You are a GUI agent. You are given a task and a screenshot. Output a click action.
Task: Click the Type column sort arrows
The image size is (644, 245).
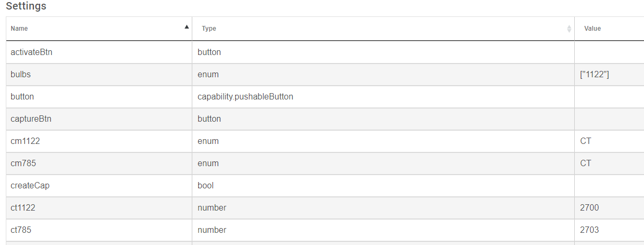[x=569, y=29]
